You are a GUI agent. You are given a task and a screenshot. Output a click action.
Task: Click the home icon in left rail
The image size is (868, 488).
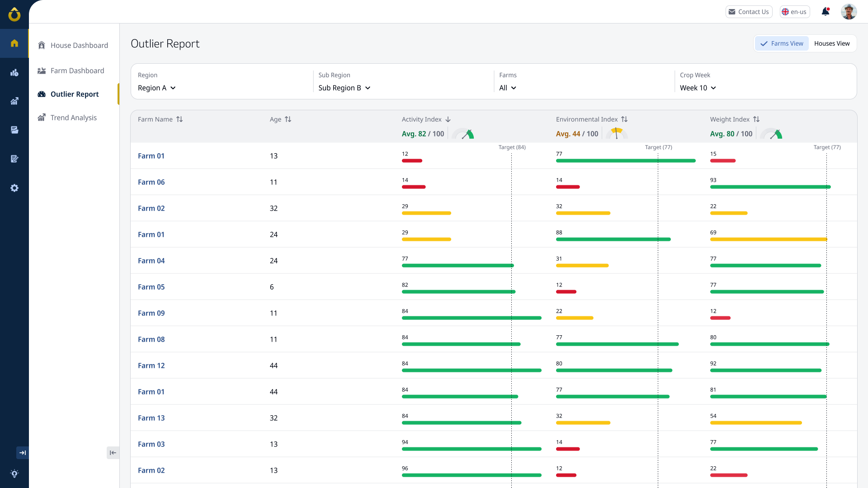click(x=14, y=43)
